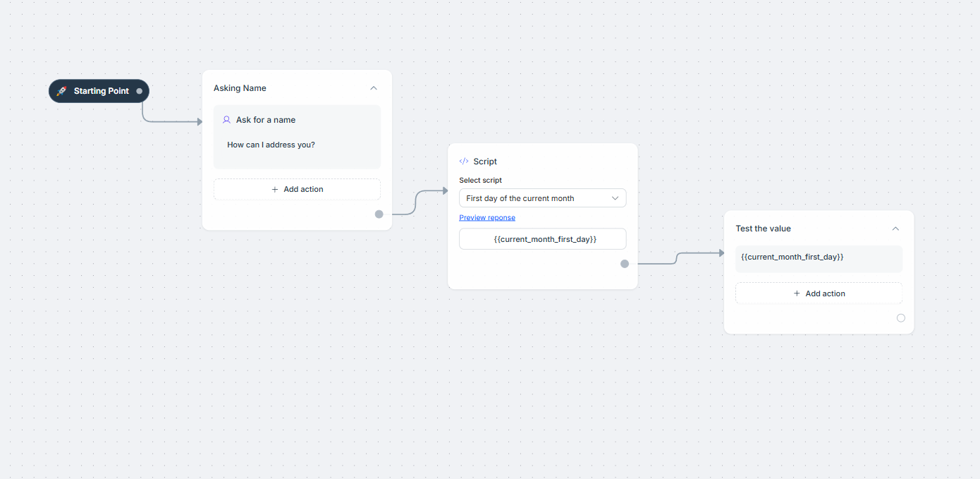This screenshot has width=980, height=479.
Task: Click the plus icon in Asking Name's Add action
Action: (x=275, y=189)
